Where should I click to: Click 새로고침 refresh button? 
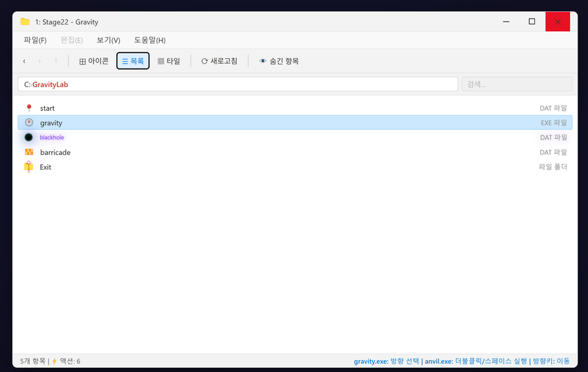[x=219, y=61]
